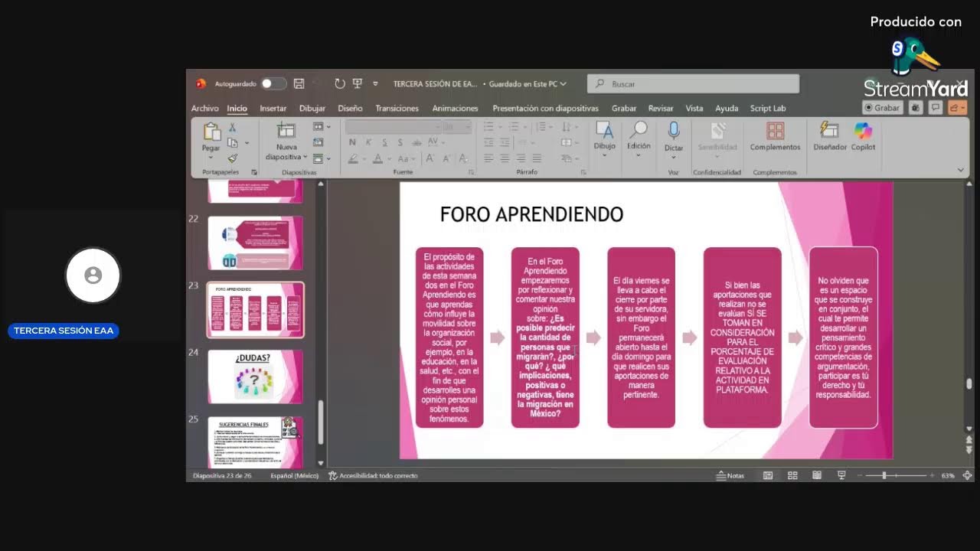The image size is (980, 551).
Task: Click the Copy icon
Action: click(x=233, y=143)
